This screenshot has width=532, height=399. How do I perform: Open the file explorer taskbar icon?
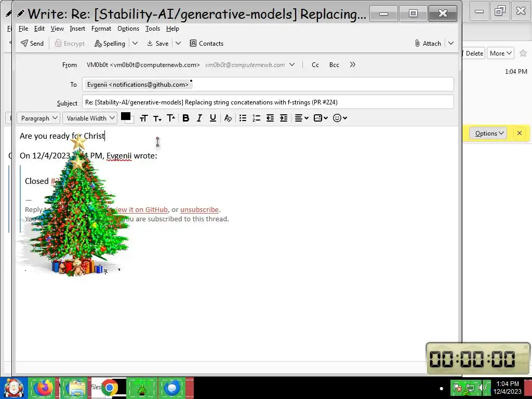point(75,388)
